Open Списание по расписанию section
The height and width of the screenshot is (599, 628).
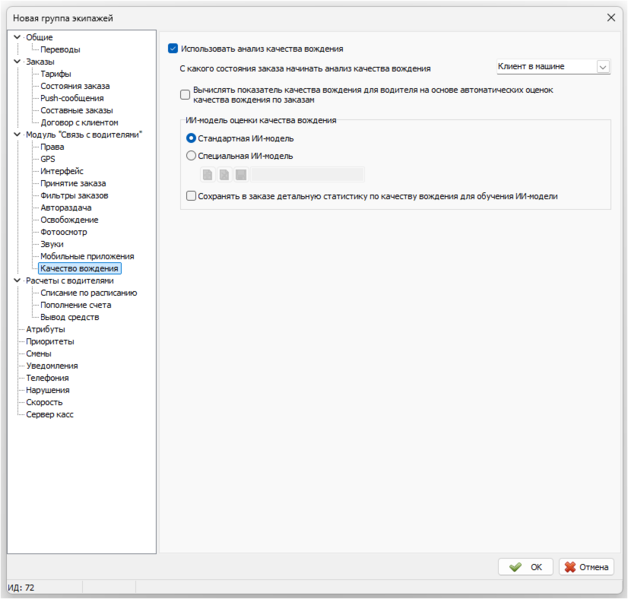(x=89, y=293)
